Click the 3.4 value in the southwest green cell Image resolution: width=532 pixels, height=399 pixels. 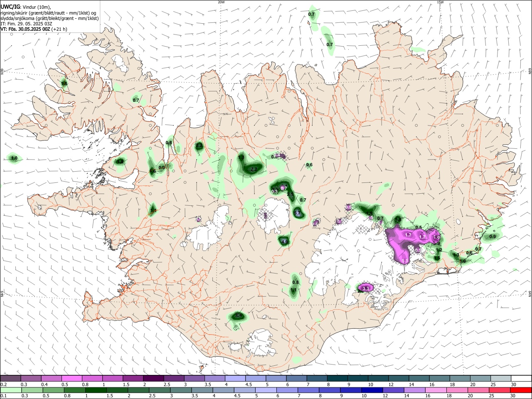pos(238,316)
